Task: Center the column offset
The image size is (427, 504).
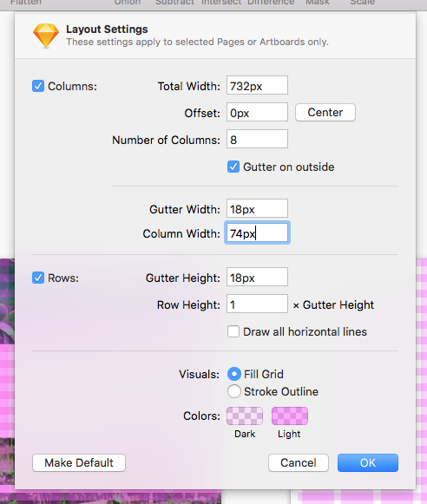Action: pos(325,113)
